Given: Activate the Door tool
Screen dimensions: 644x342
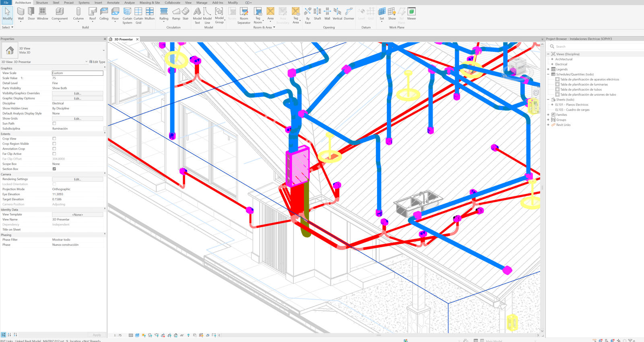Looking at the screenshot, I should click(x=31, y=14).
